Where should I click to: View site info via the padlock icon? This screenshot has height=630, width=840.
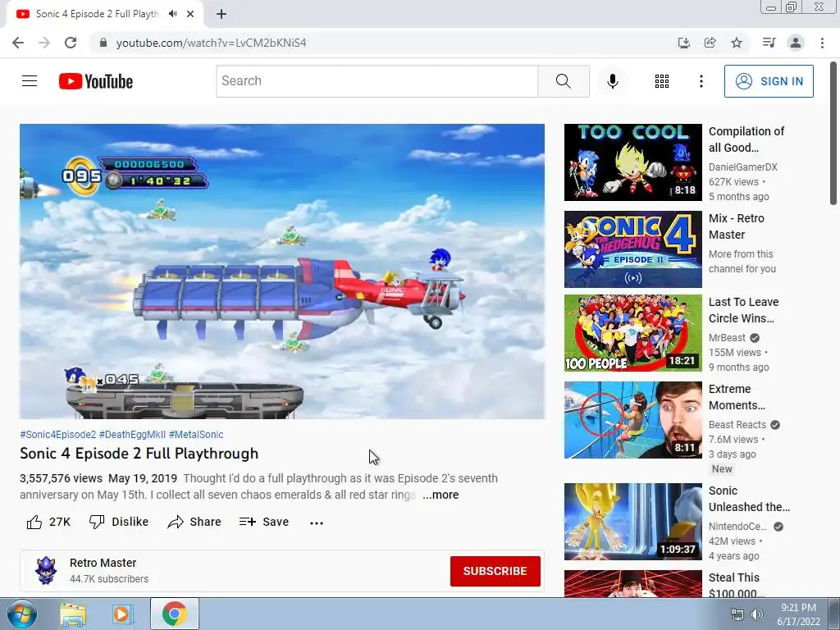(103, 43)
